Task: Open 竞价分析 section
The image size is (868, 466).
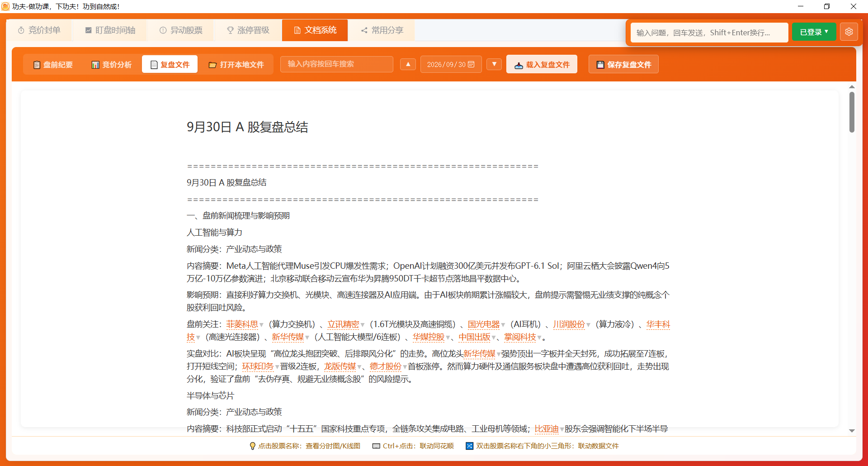Action: (x=111, y=65)
